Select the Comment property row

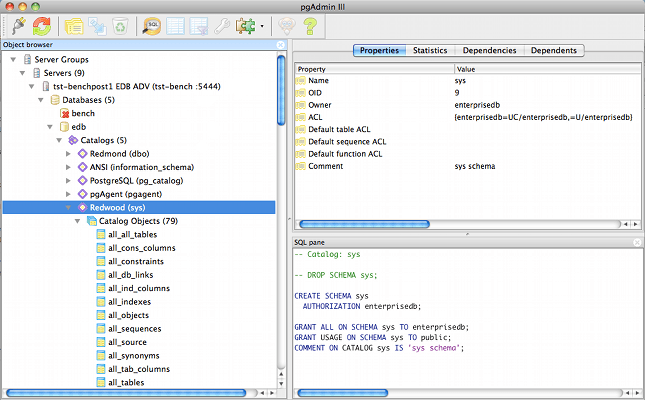coord(468,166)
